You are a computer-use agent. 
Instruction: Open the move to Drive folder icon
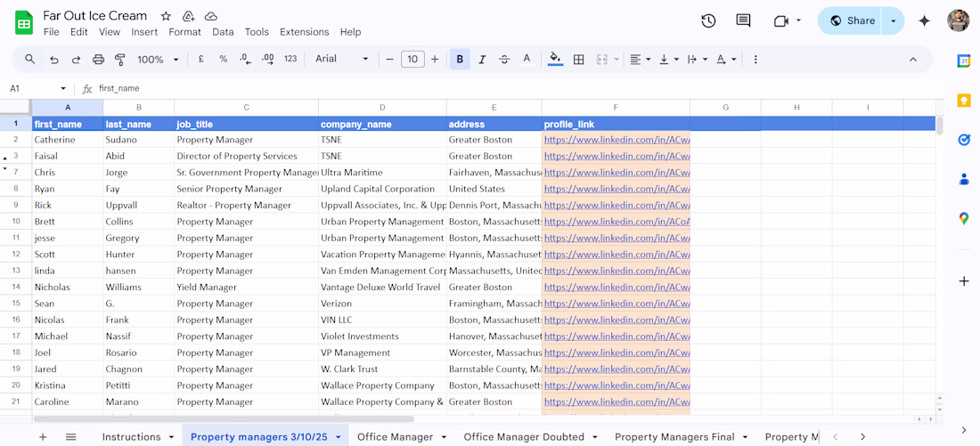(x=188, y=16)
